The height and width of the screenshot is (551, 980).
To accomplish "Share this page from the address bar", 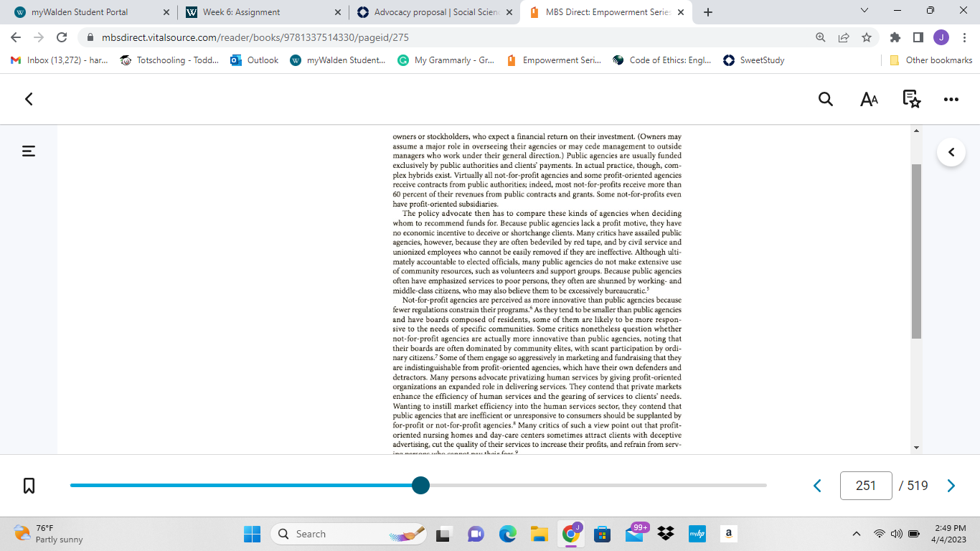I will point(844,37).
